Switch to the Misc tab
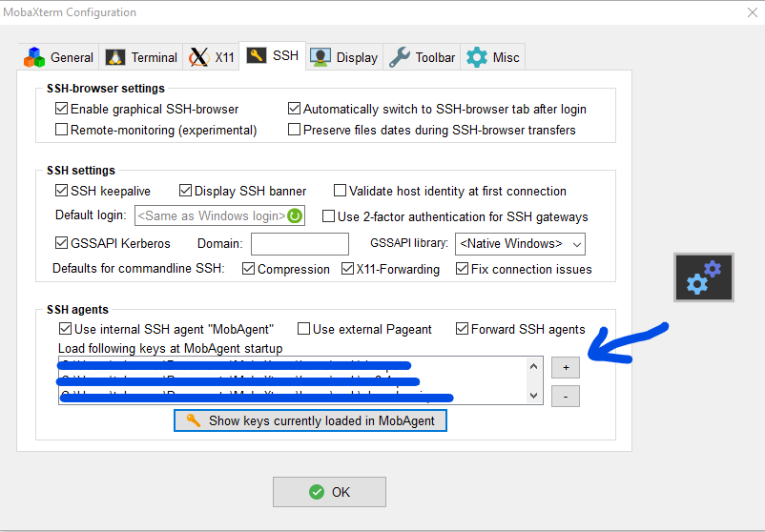This screenshot has height=532, width=765. pyautogui.click(x=493, y=57)
